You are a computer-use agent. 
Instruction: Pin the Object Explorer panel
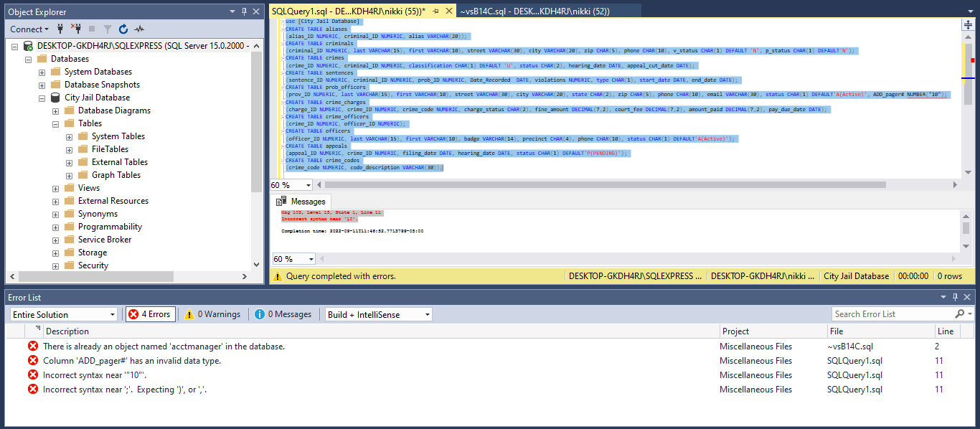(x=242, y=11)
